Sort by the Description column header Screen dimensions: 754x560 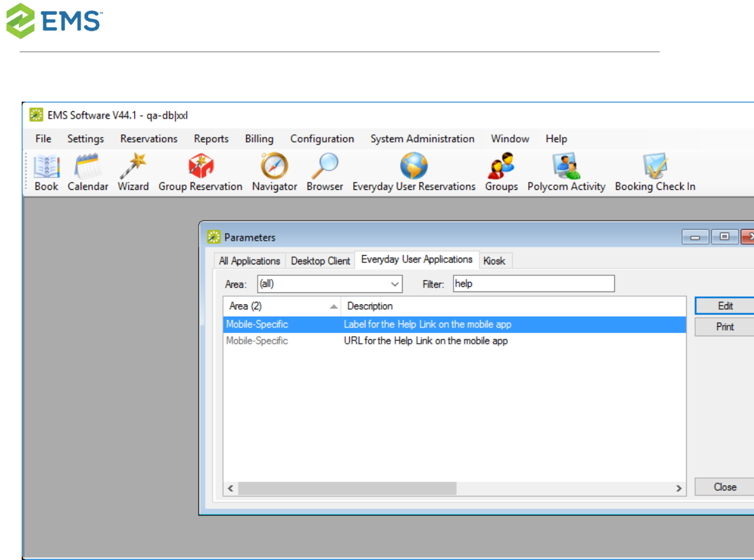click(513, 306)
